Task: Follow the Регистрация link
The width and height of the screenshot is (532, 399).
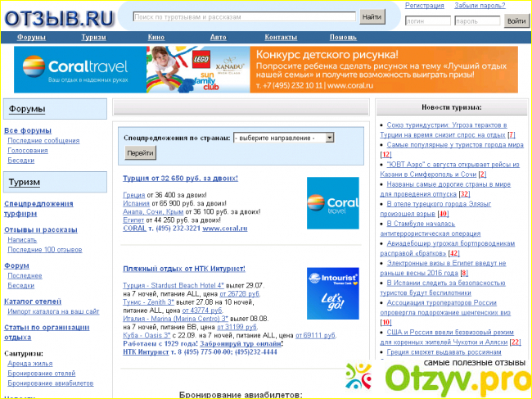Action: (x=426, y=6)
